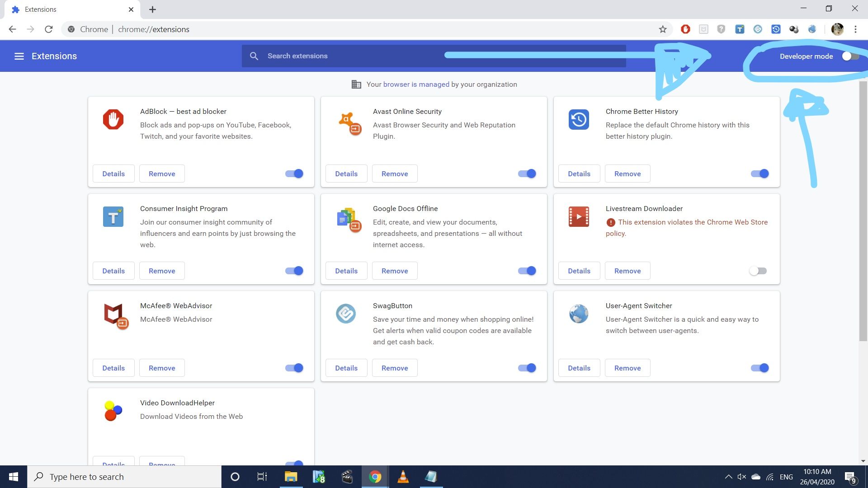The width and height of the screenshot is (868, 488).
Task: Open the Chrome profile avatar menu
Action: point(837,29)
